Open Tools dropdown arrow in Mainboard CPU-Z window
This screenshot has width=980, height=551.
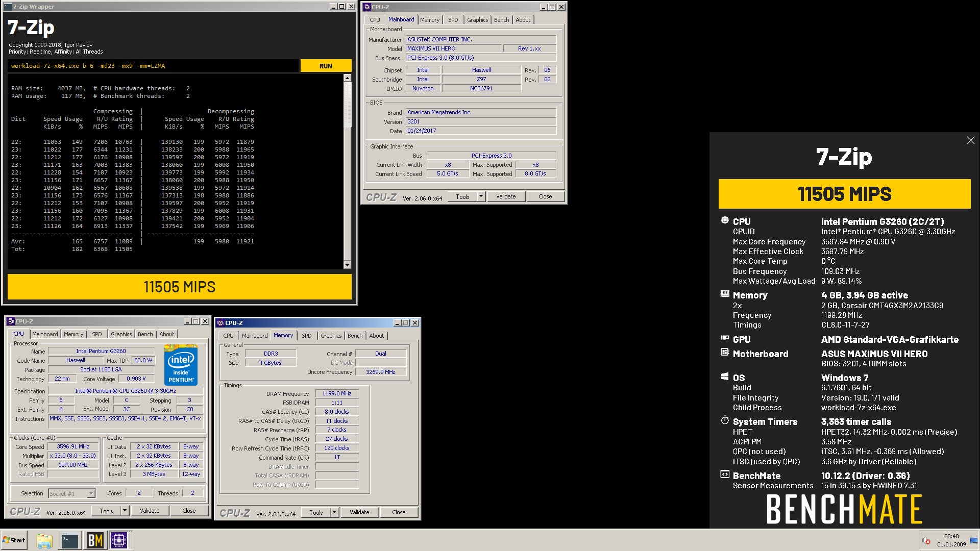click(481, 196)
